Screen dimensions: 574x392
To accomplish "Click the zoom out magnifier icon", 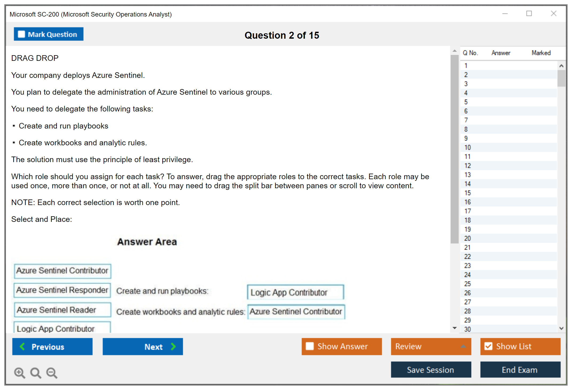I will point(52,373).
